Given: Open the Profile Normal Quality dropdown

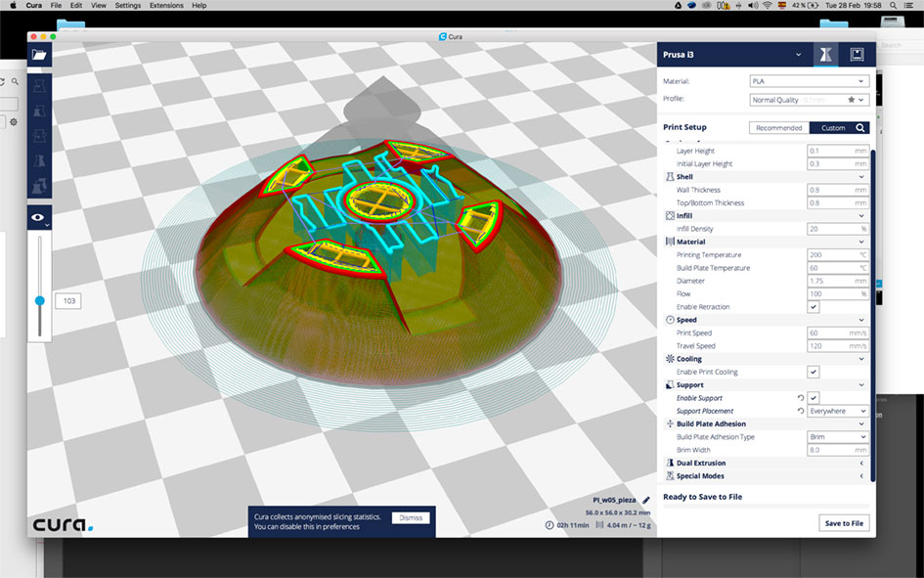Looking at the screenshot, I should click(x=809, y=100).
